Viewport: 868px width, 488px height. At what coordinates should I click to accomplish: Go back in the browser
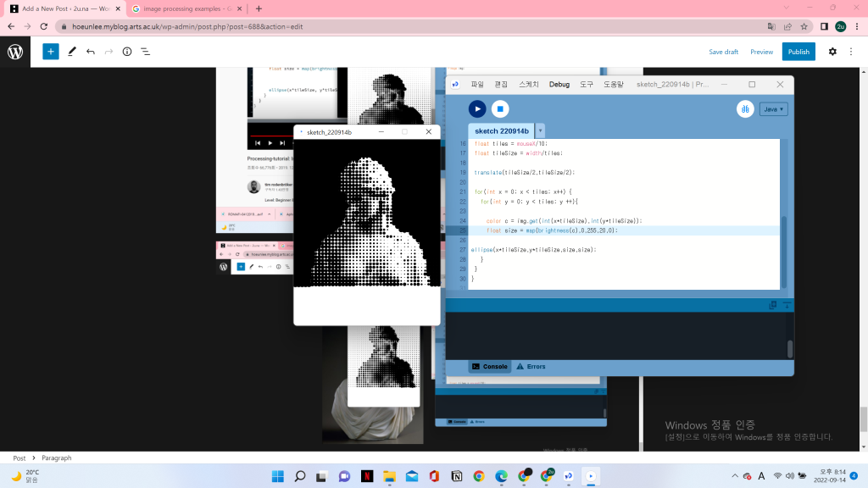11,26
